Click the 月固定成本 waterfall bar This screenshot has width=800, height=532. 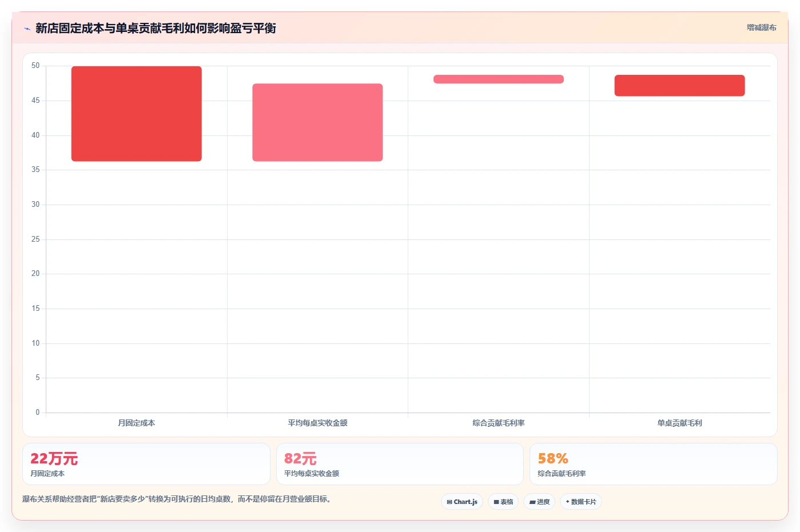click(x=137, y=114)
